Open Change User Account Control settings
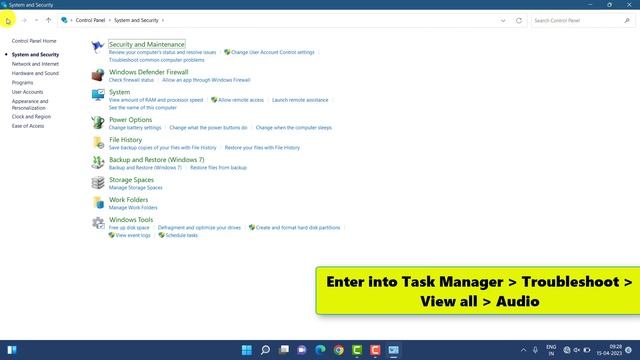 (273, 52)
